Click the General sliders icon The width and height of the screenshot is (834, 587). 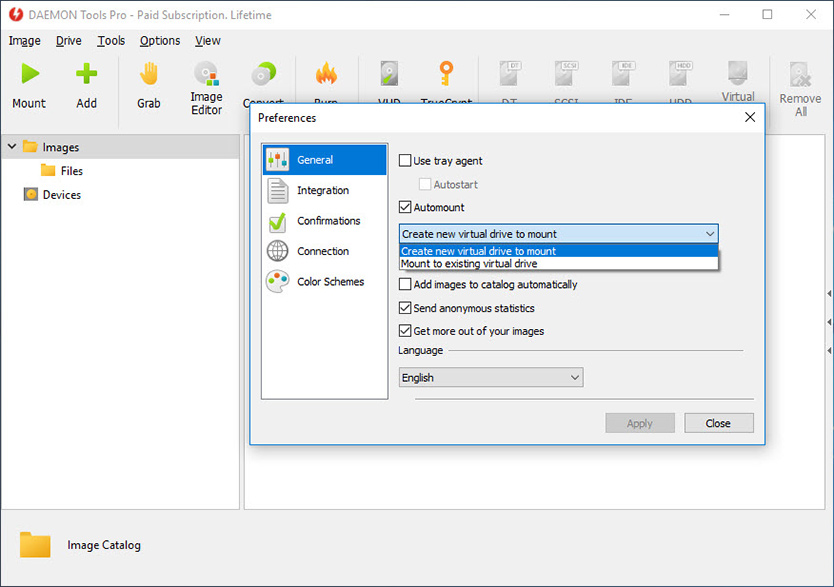[278, 160]
